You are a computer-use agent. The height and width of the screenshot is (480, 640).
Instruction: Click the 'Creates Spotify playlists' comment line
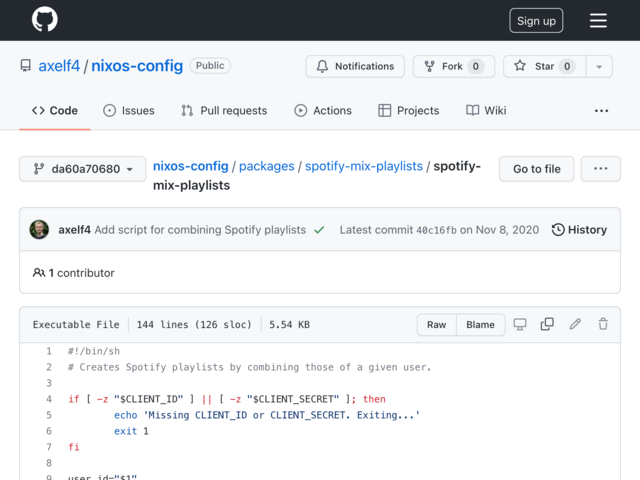tap(249, 367)
